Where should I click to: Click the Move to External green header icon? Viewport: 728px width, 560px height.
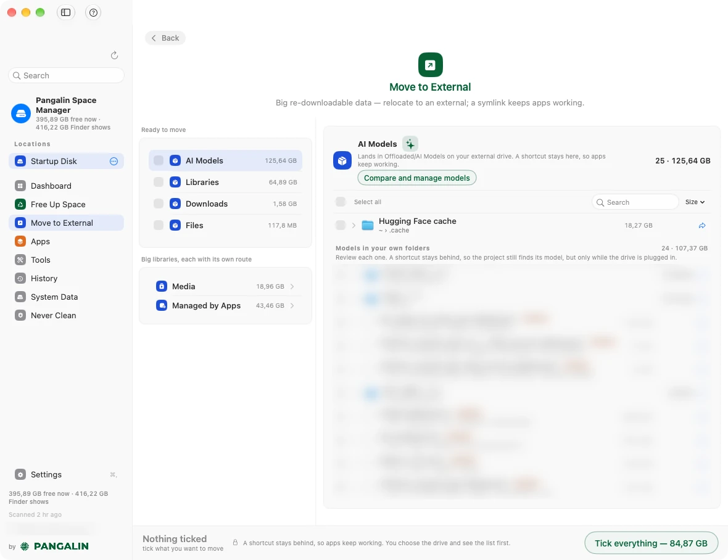(x=431, y=65)
